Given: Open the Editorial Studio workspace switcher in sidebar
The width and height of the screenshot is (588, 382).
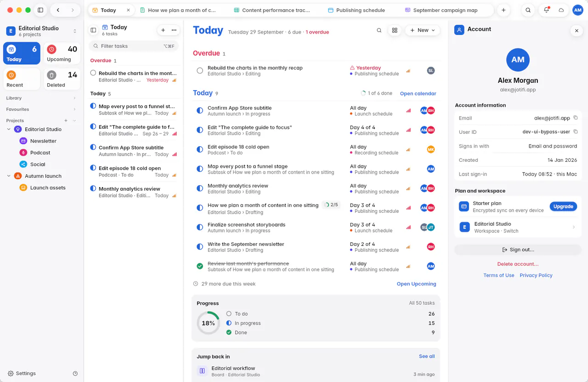Looking at the screenshot, I should point(42,31).
